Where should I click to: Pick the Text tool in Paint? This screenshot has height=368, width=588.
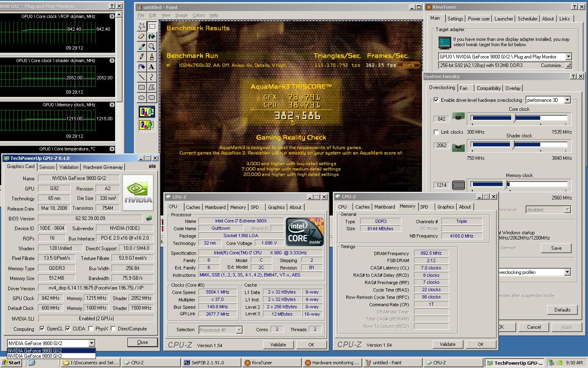(151, 67)
